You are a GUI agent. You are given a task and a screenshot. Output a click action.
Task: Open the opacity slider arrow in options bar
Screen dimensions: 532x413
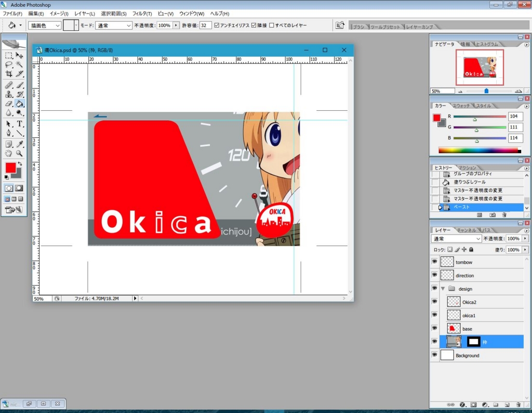point(176,25)
